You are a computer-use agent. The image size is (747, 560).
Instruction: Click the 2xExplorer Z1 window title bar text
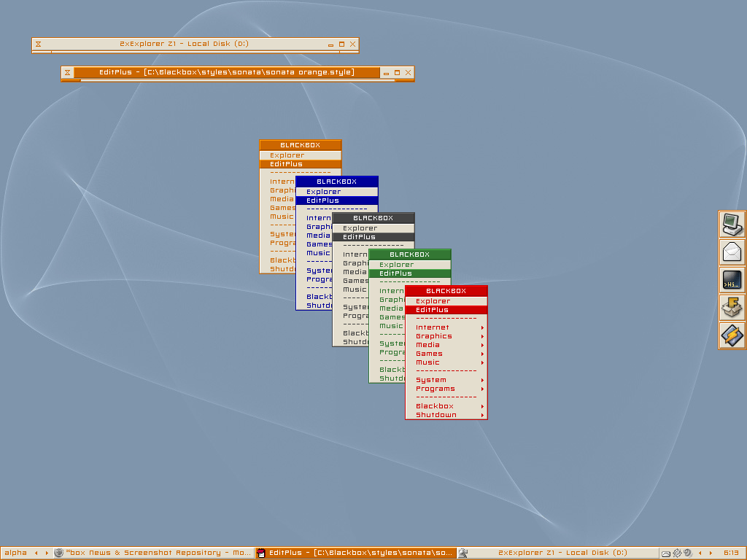click(185, 44)
